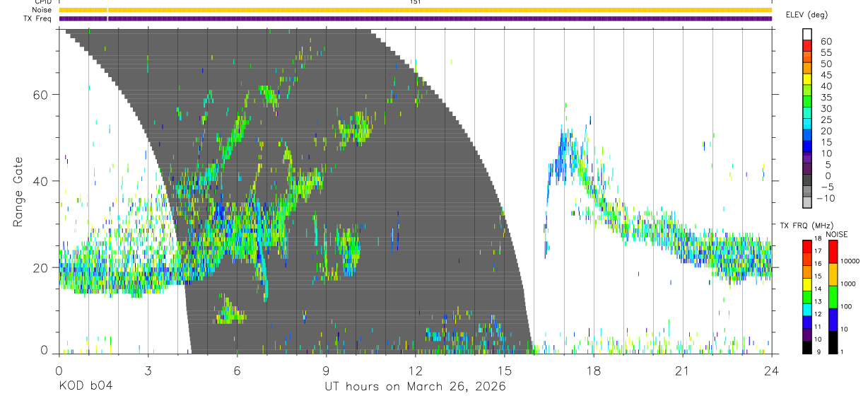The height and width of the screenshot is (401, 868).
Task: Click the '18' tick on the UT hours axis
Action: point(594,370)
